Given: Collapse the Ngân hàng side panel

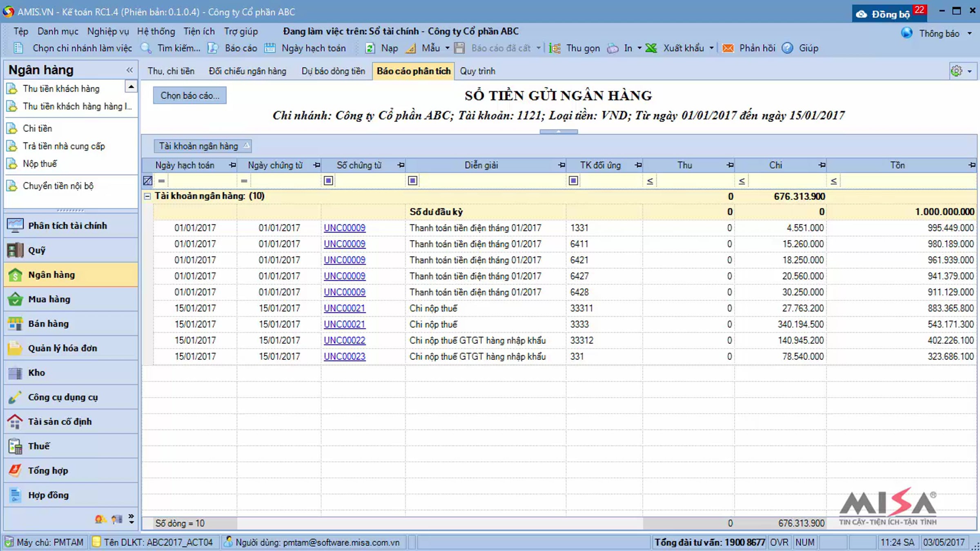Looking at the screenshot, I should point(129,70).
